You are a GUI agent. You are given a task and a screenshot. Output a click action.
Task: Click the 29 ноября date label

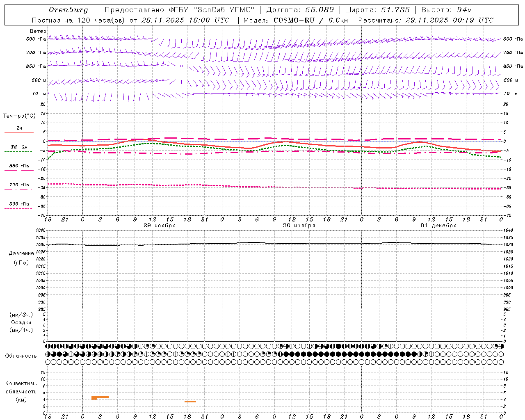point(160,226)
